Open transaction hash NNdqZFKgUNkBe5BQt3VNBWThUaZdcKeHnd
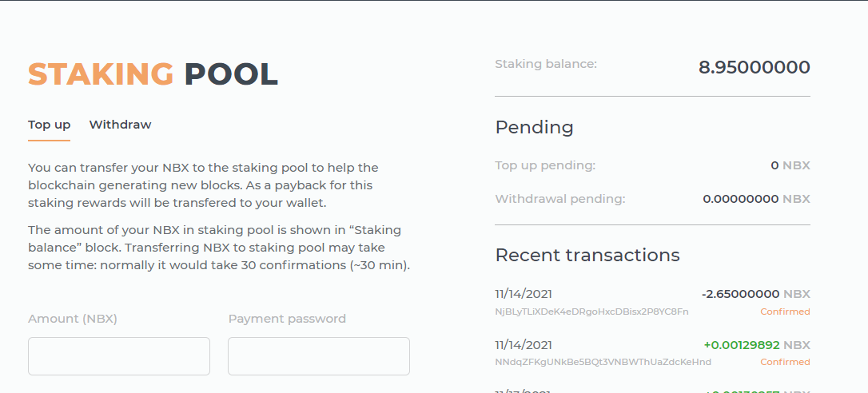 click(603, 362)
